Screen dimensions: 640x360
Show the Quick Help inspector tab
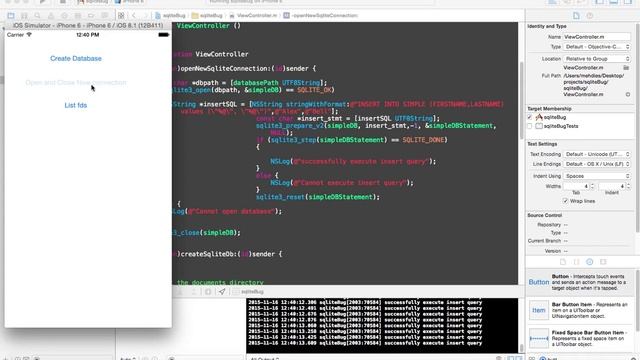589,16
